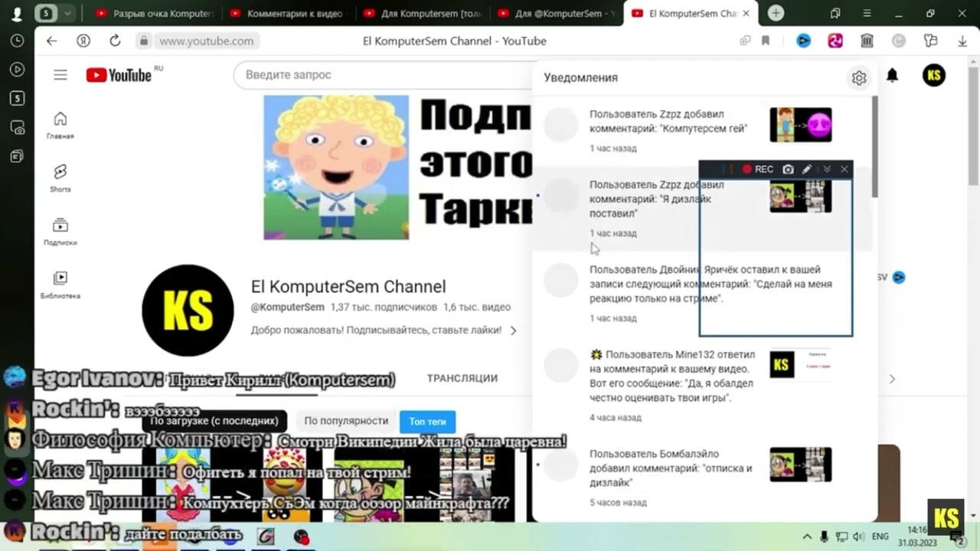Open the YouTube hamburger guide menu
980x551 pixels.
tap(60, 75)
